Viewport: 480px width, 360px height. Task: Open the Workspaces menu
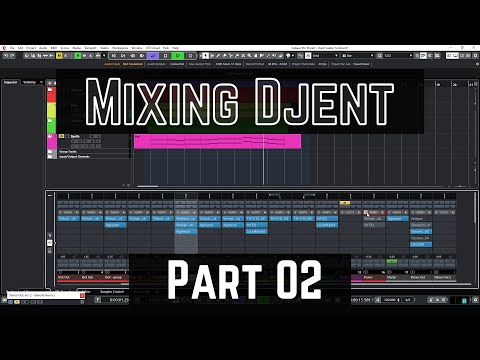[120, 48]
